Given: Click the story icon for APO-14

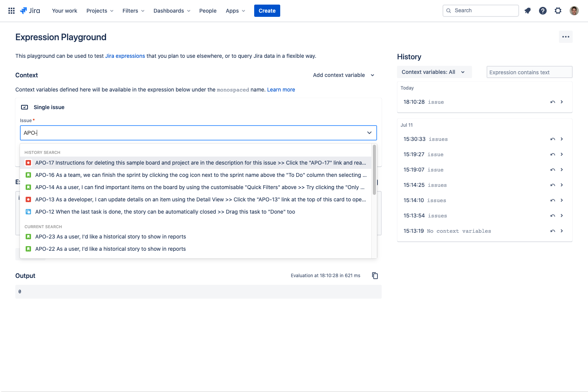Looking at the screenshot, I should [28, 187].
